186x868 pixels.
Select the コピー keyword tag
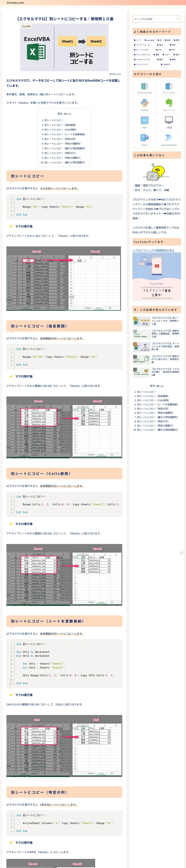(x=166, y=55)
